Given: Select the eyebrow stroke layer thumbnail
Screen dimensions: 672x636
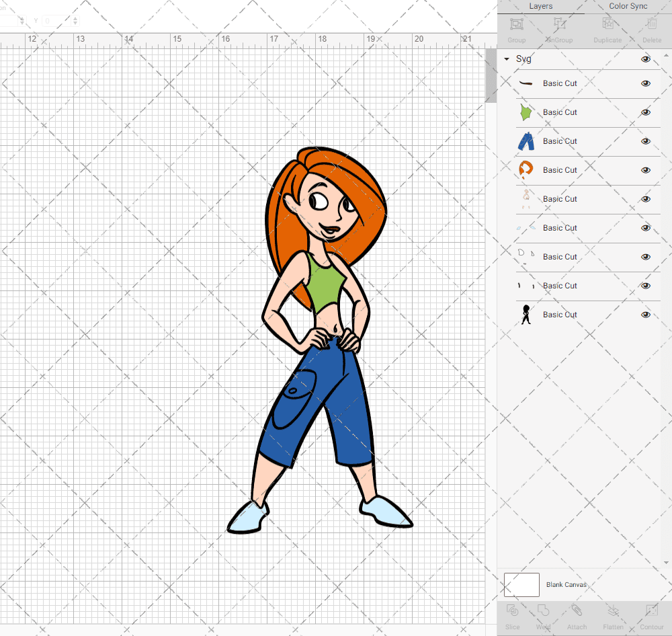Looking at the screenshot, I should pyautogui.click(x=526, y=83).
